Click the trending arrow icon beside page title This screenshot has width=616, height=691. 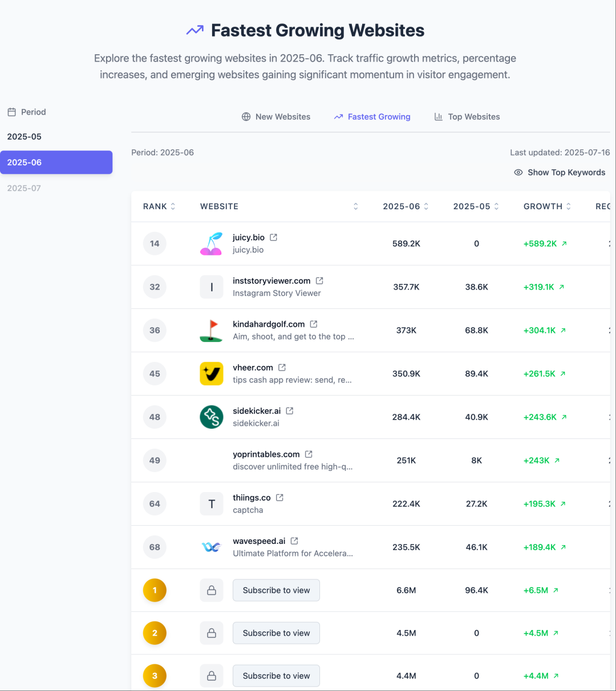[195, 30]
